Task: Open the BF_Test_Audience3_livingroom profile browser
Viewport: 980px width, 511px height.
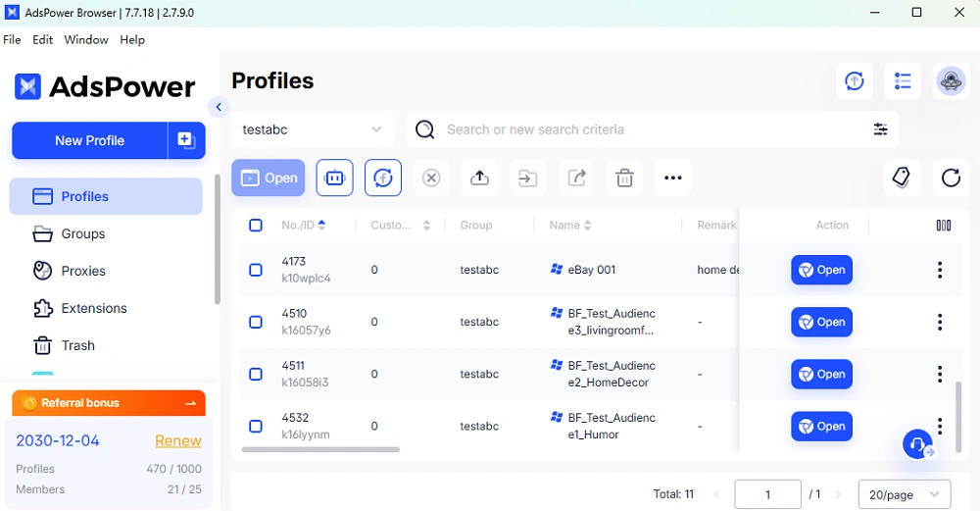Action: click(821, 322)
